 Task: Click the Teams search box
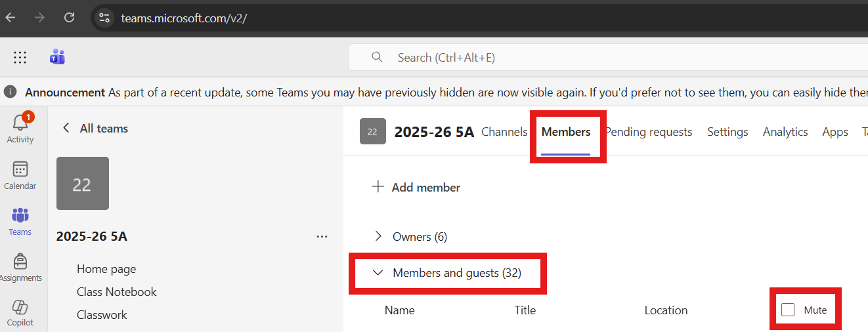(x=591, y=58)
